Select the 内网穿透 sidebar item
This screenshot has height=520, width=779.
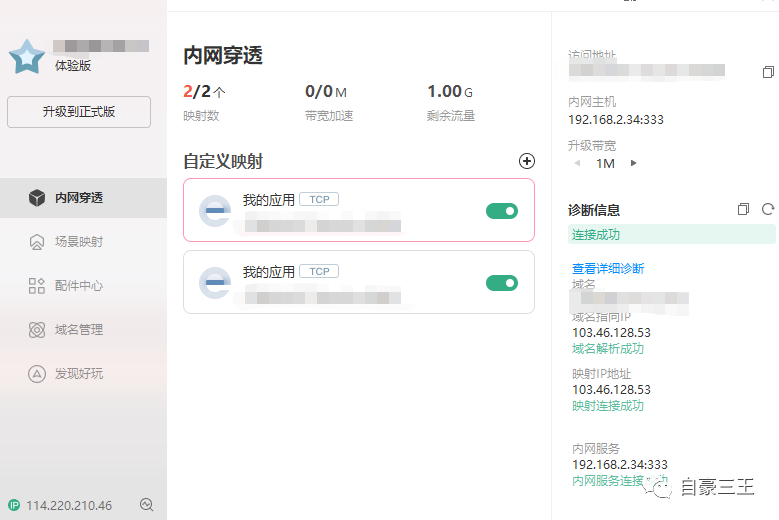(x=78, y=197)
